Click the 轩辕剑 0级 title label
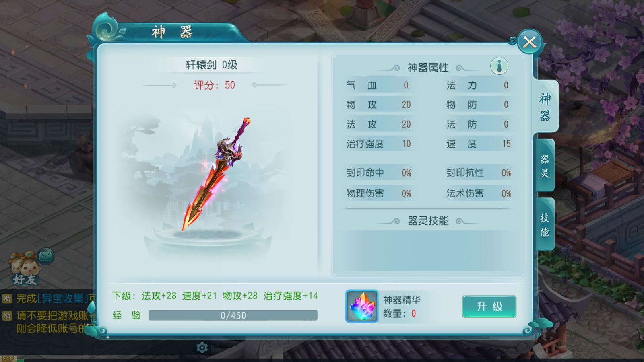This screenshot has width=644, height=362. pos(211,65)
